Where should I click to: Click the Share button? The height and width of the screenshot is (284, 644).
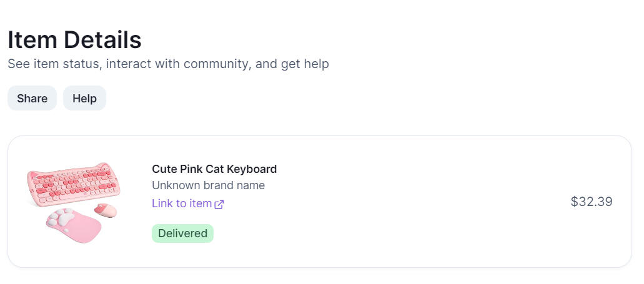(32, 99)
